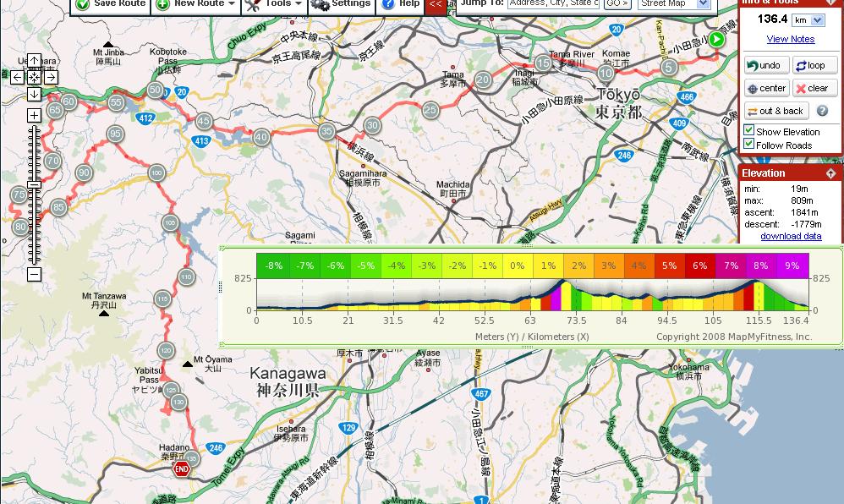Disable the Follow Roads checkbox

coord(748,145)
